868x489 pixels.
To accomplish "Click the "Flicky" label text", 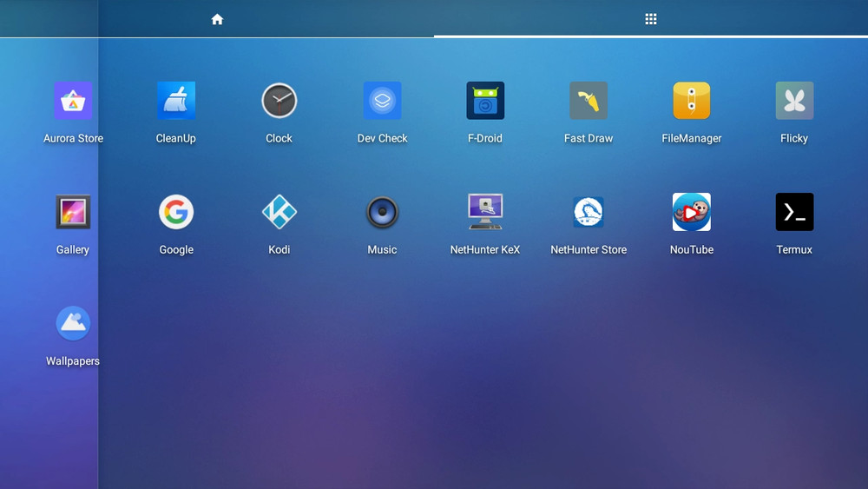I will point(794,138).
